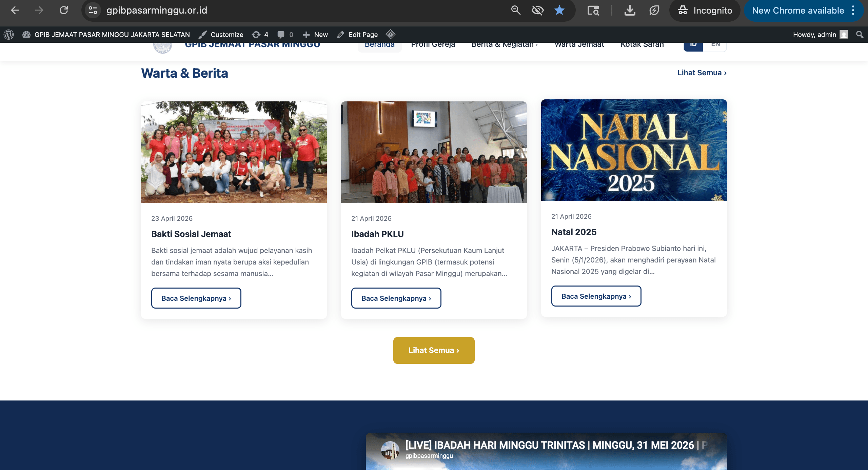Select the Beranda navigation tab
Screen dimensions: 868x470
coord(380,45)
